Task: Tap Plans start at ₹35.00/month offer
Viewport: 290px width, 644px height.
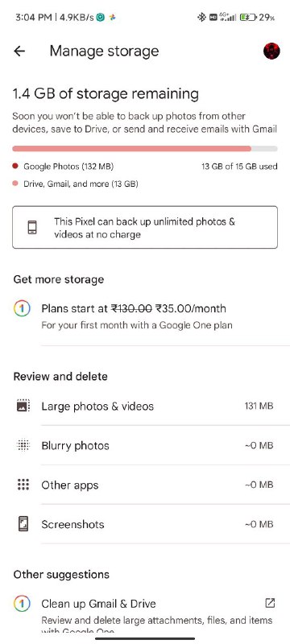Action: coord(145,316)
